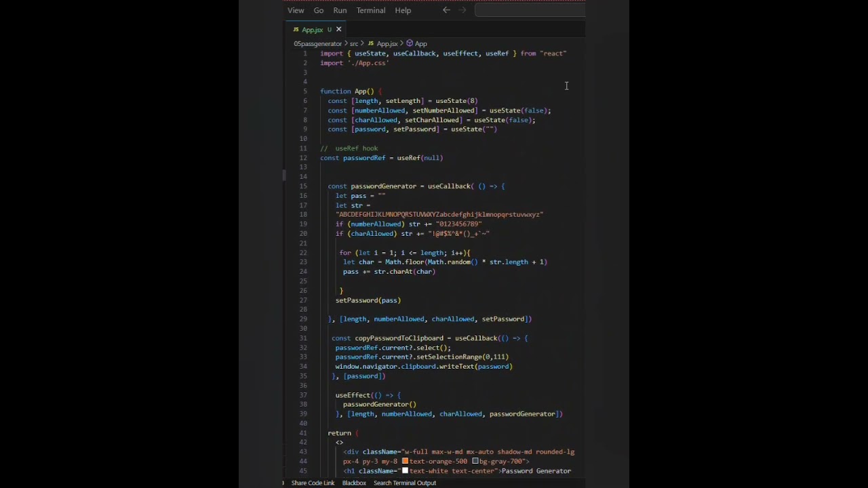Click Share Code Link in status bar
The width and height of the screenshot is (868, 488).
pos(313,483)
